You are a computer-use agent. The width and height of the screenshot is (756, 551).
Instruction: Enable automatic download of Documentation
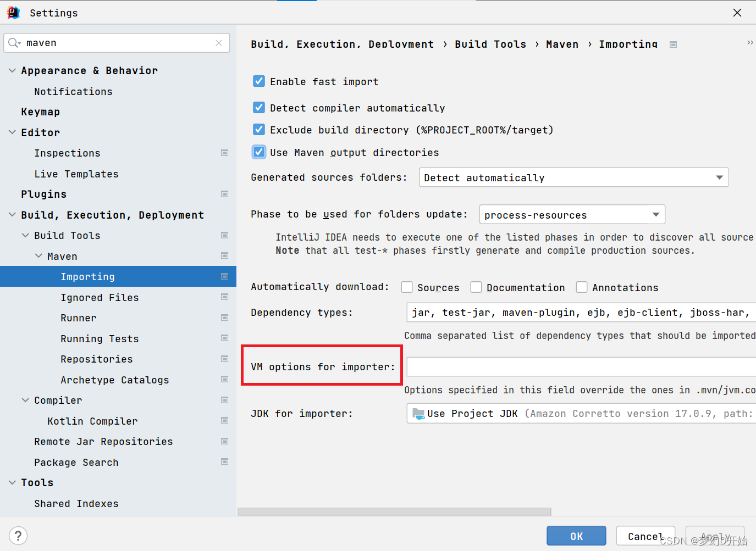476,287
